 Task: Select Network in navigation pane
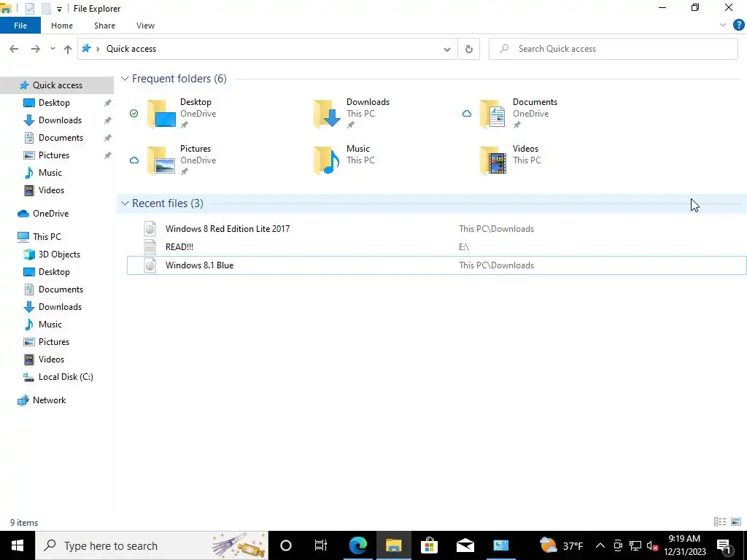[x=49, y=400]
